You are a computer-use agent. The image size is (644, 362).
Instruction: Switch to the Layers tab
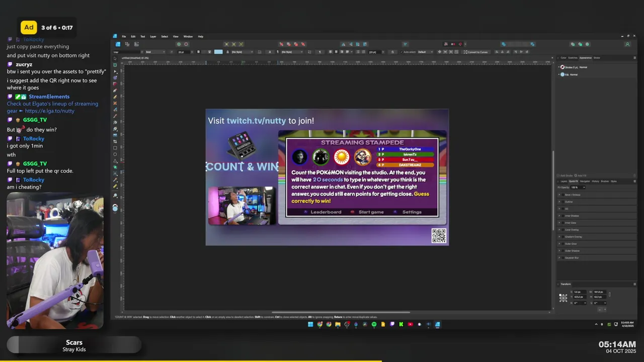click(x=563, y=181)
